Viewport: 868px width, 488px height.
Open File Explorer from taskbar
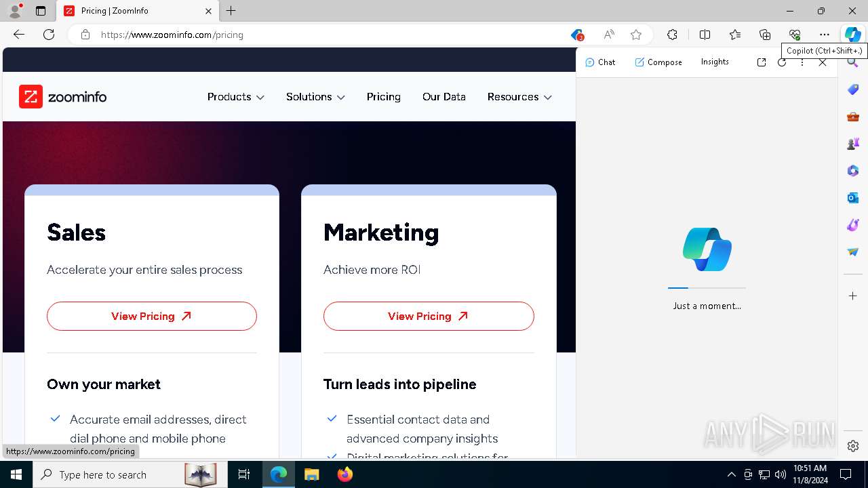point(311,474)
